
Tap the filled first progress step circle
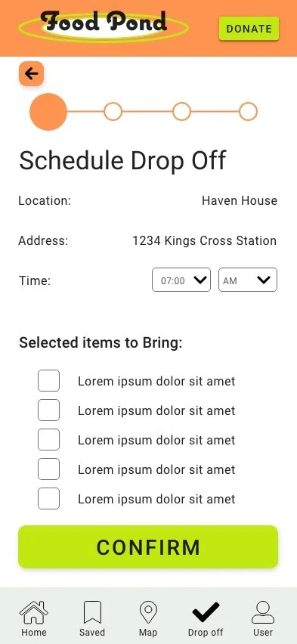click(x=48, y=112)
